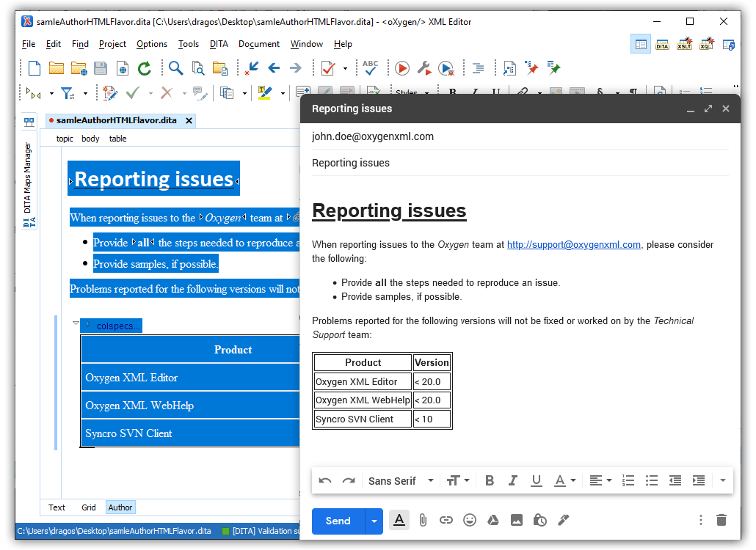Image resolution: width=756 pixels, height=550 pixels.
Task: Click the green accept change checkmark
Action: click(133, 92)
